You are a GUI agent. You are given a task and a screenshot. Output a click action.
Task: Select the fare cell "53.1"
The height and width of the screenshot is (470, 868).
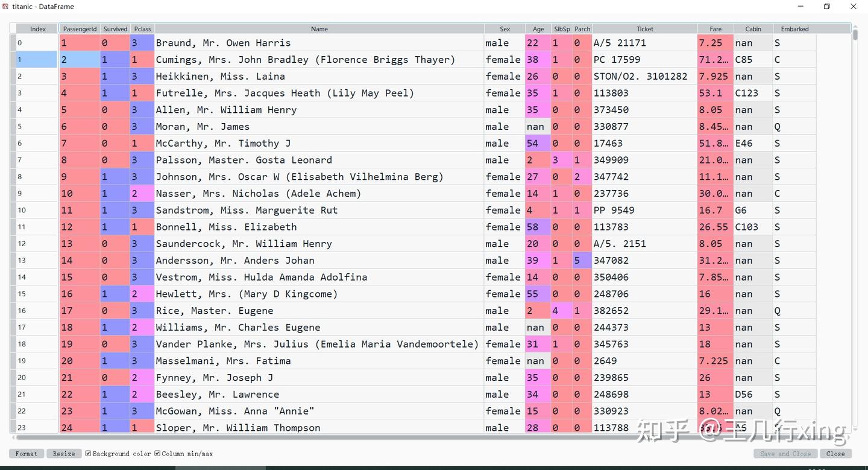coord(715,93)
